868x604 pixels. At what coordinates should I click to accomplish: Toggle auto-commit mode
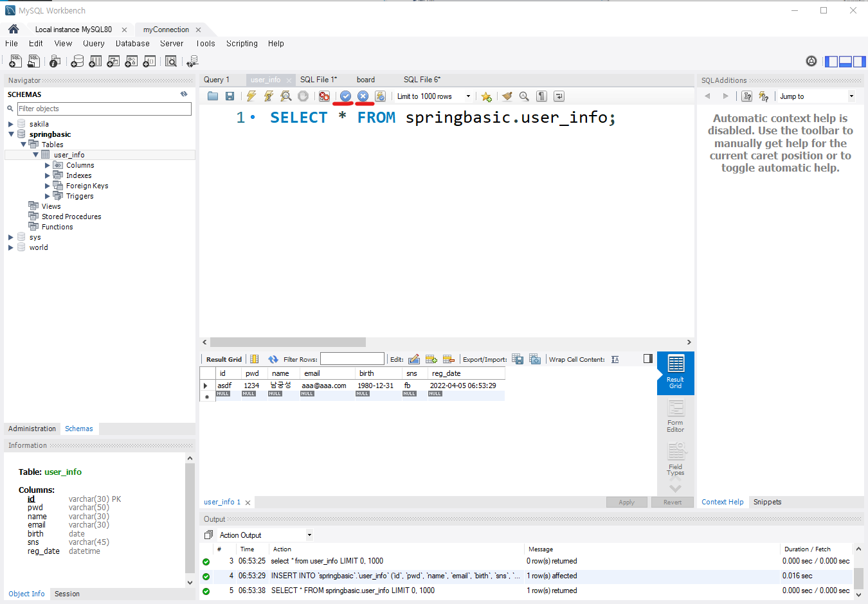point(381,96)
